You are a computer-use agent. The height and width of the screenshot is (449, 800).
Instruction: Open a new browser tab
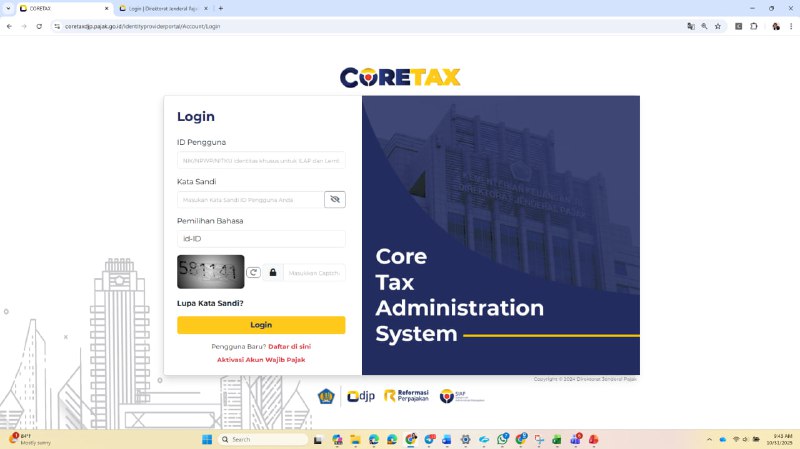click(220, 8)
